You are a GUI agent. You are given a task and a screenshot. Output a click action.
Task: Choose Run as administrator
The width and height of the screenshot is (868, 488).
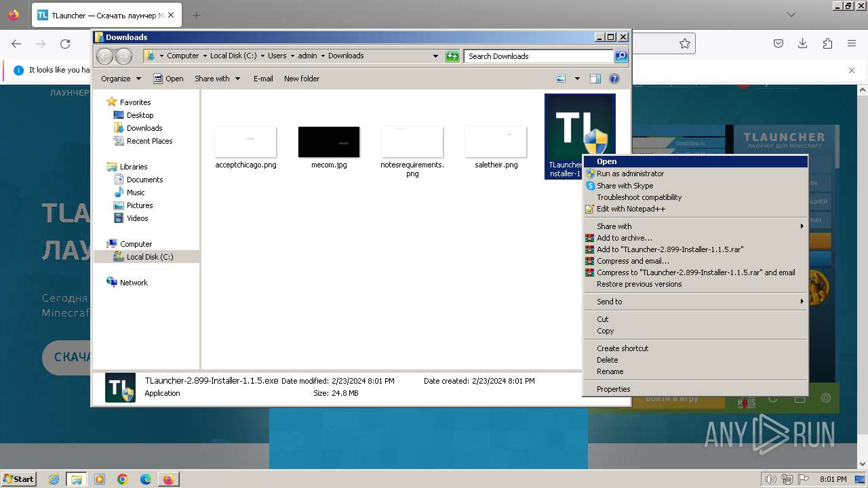click(x=695, y=174)
